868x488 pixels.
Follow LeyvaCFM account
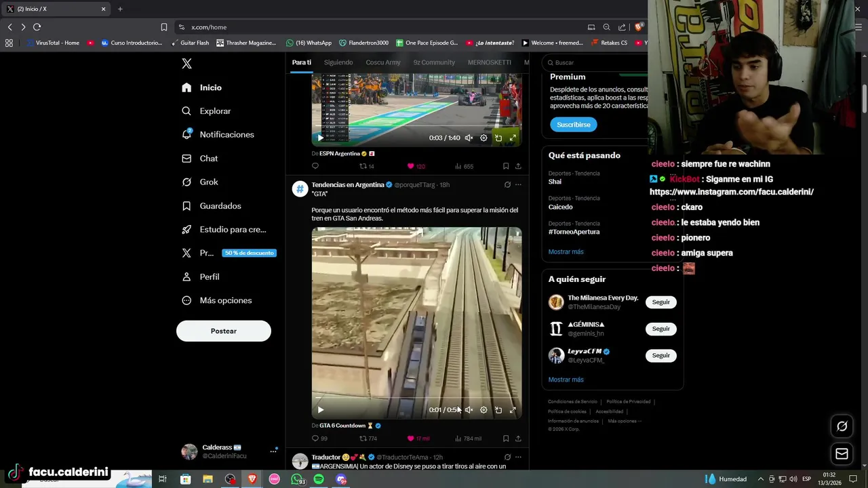click(x=661, y=355)
